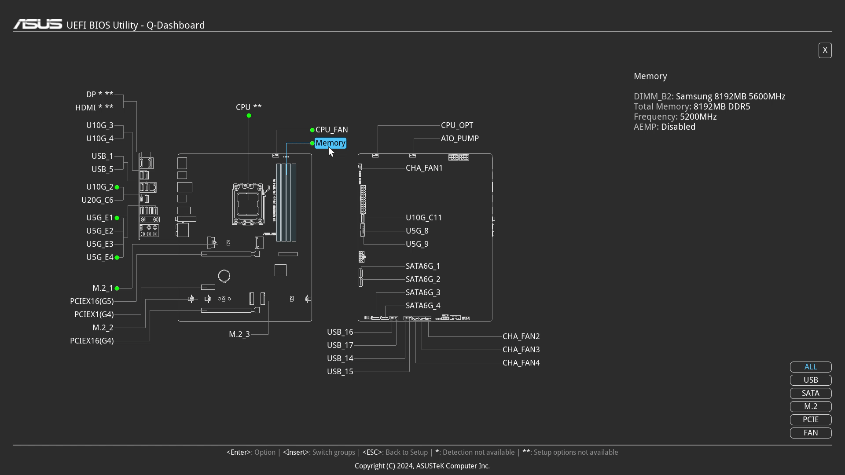Select the USB_16 header label

[340, 332]
